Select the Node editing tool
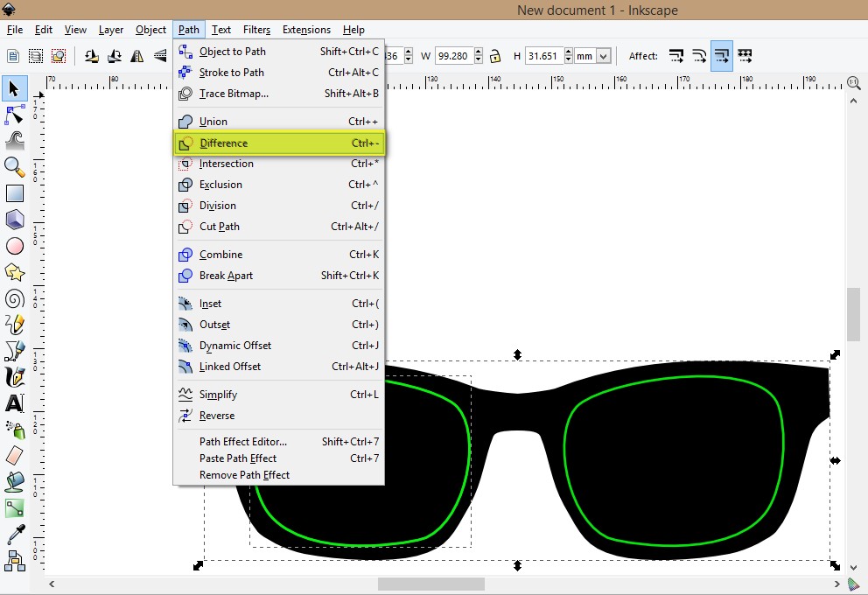 14,115
